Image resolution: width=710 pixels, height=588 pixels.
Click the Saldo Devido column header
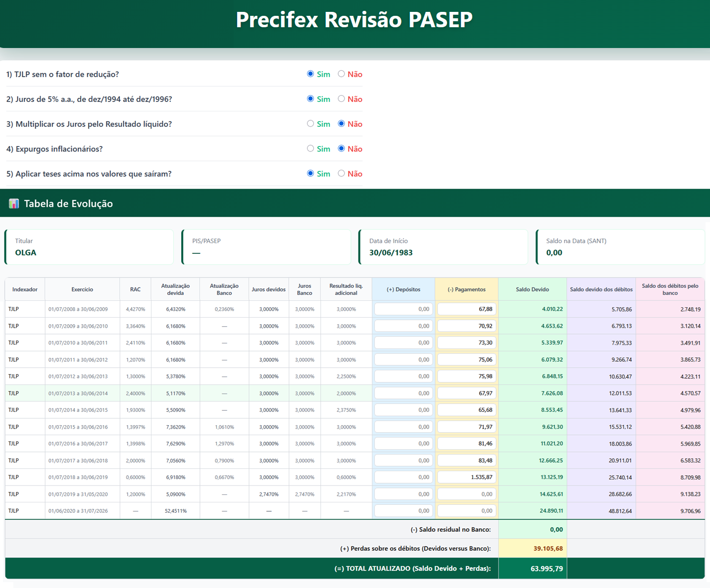click(532, 290)
